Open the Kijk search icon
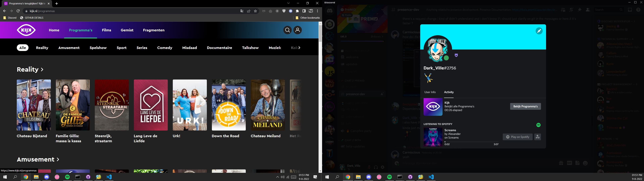Viewport: 644px width, 181px height. coord(287,30)
